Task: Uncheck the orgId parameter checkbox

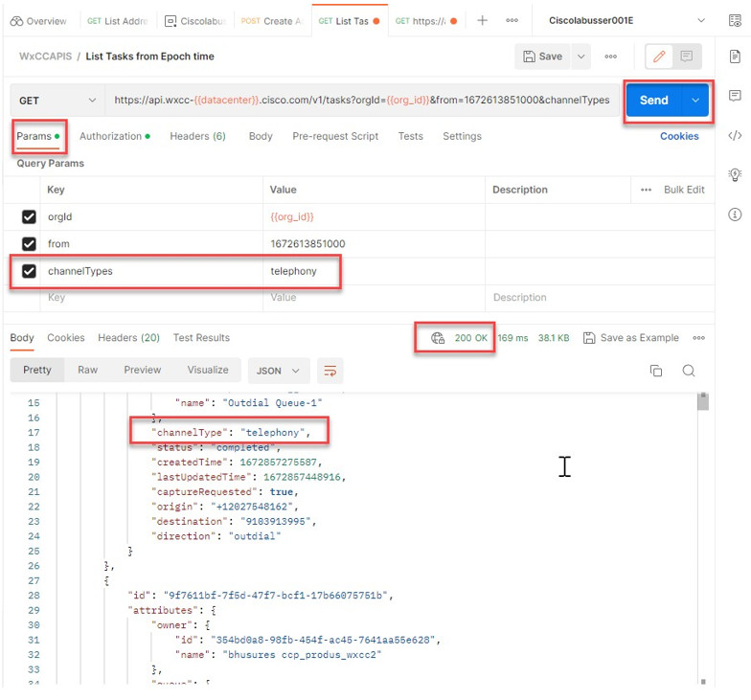Action: click(29, 216)
